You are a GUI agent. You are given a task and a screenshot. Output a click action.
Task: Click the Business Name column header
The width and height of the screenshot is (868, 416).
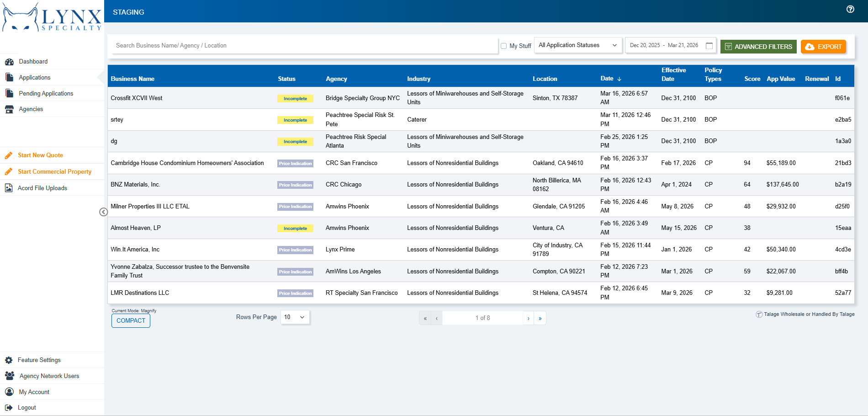tap(132, 79)
